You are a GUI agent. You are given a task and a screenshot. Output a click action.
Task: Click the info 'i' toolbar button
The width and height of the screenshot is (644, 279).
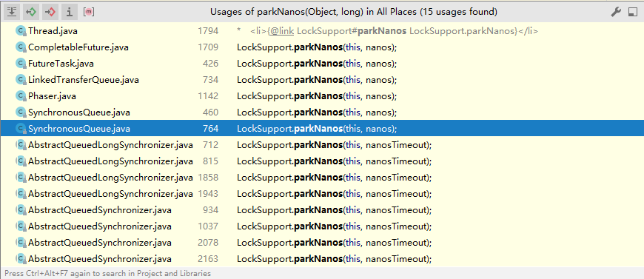pos(70,12)
